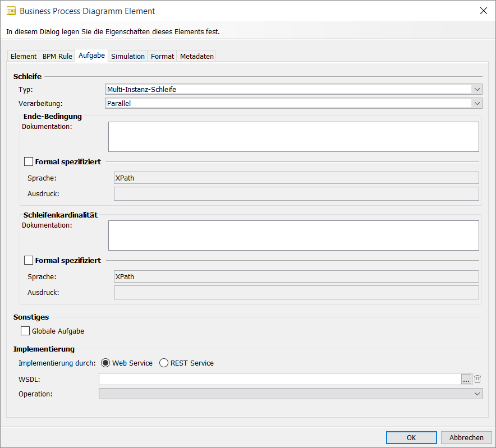Click the Dokumentation field under Ende-Bedingung
496x448 pixels.
[x=293, y=136]
